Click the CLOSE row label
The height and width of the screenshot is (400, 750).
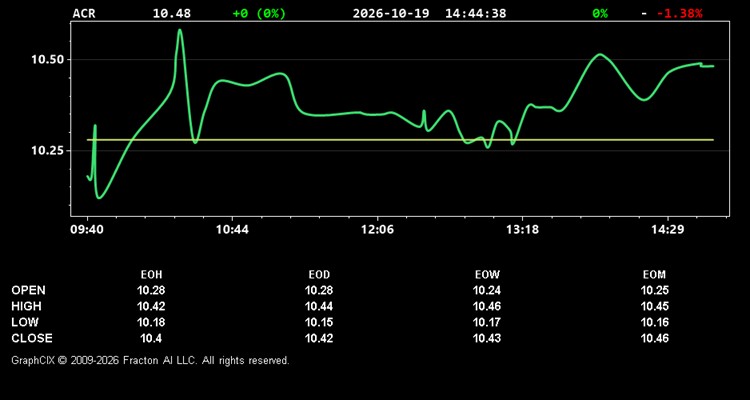[32, 338]
